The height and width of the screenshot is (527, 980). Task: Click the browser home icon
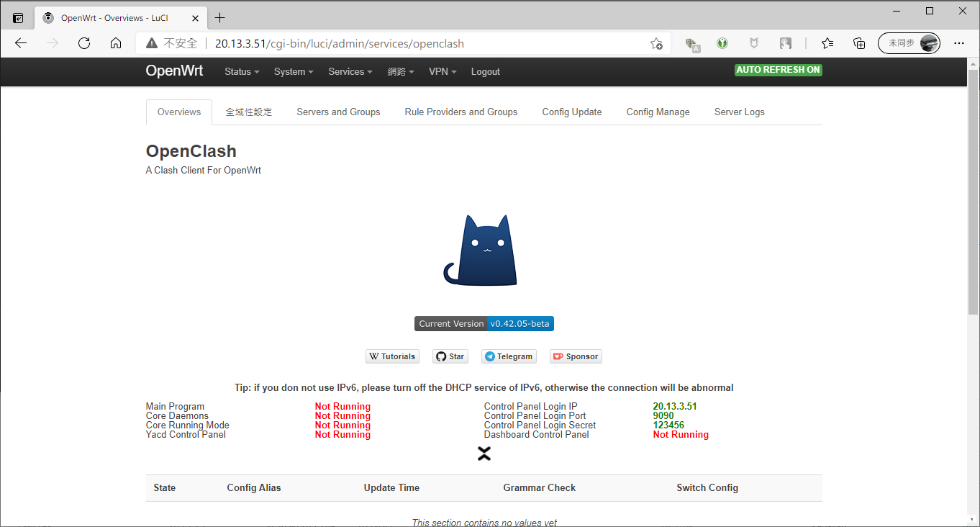116,43
